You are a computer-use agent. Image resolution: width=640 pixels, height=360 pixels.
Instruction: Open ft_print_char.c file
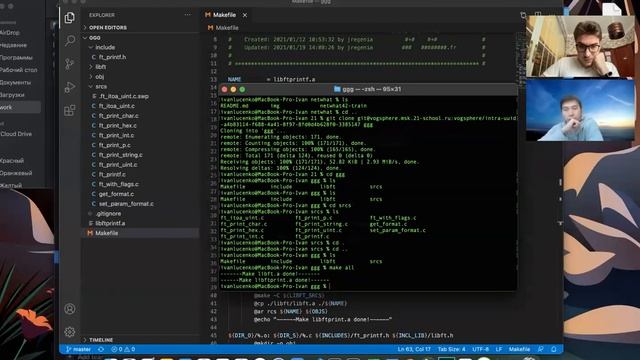[x=118, y=116]
